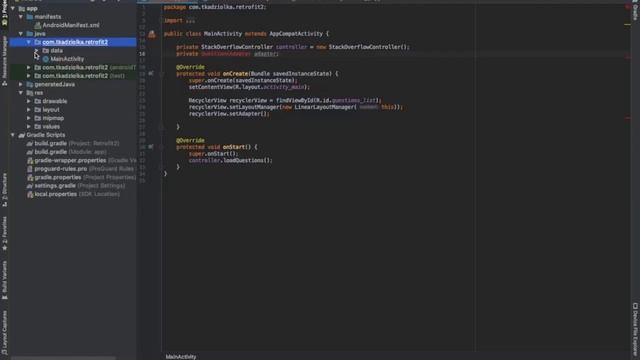
Task: Collapse the res folder
Action: click(21, 93)
